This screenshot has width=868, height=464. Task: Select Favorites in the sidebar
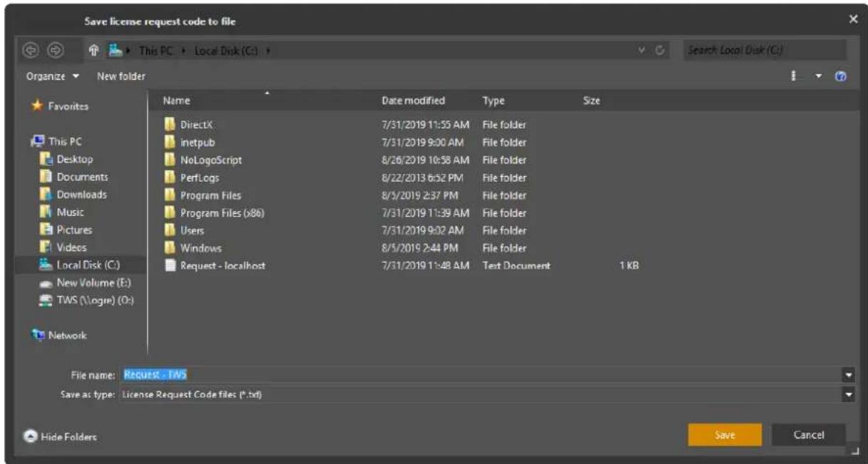pos(59,106)
